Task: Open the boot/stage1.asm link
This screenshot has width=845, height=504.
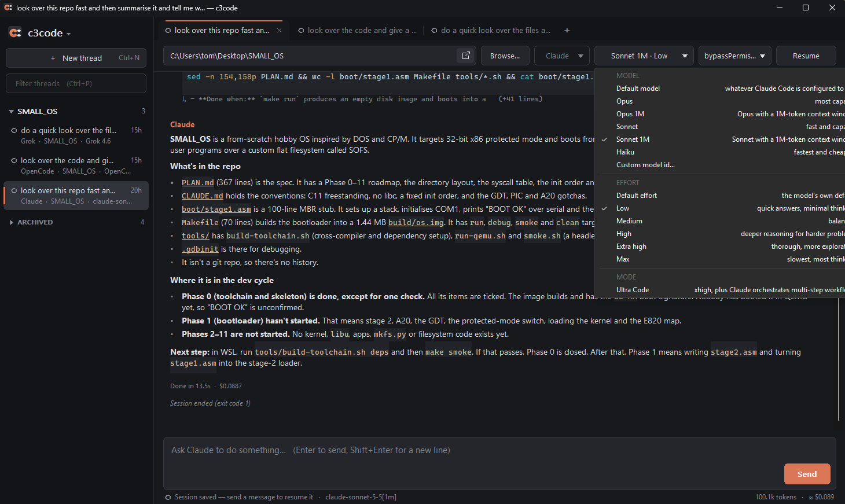Action: coord(216,209)
